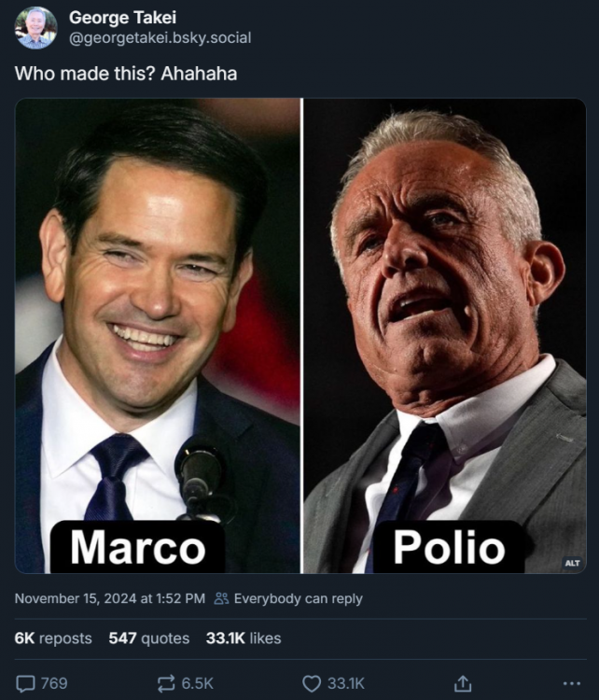Click the "Who made this? Ahahaha" post text
The height and width of the screenshot is (700, 599).
pyautogui.click(x=126, y=73)
